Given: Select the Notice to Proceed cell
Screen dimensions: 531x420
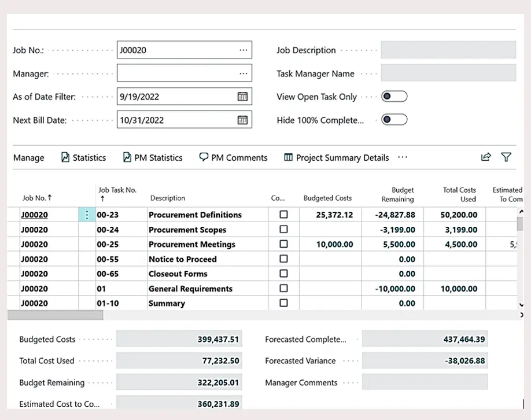Looking at the screenshot, I should click(208, 259).
